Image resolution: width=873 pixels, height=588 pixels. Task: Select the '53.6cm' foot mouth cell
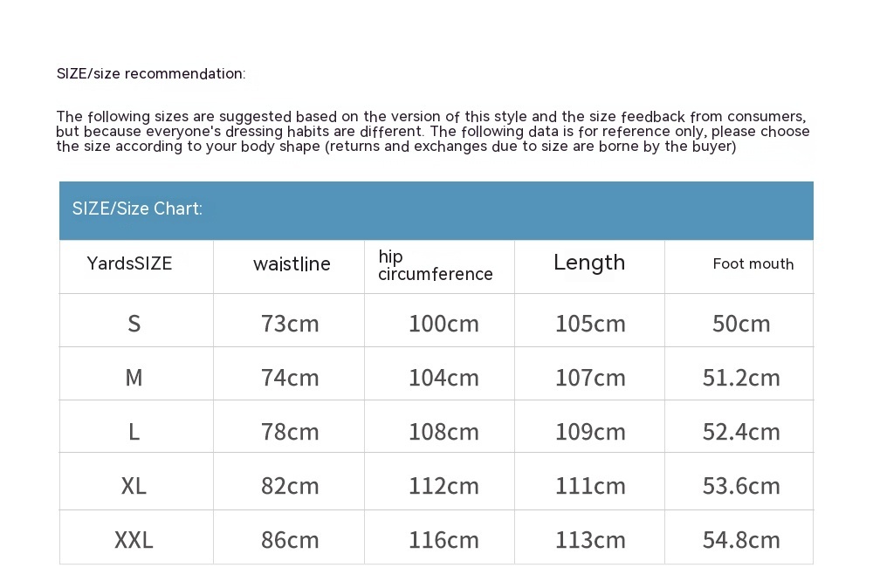(x=741, y=486)
